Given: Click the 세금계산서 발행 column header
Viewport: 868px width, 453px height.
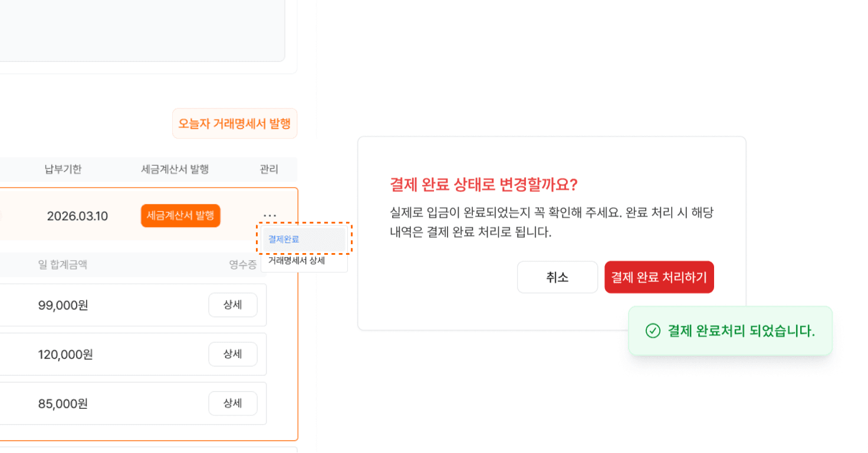Looking at the screenshot, I should coord(175,169).
